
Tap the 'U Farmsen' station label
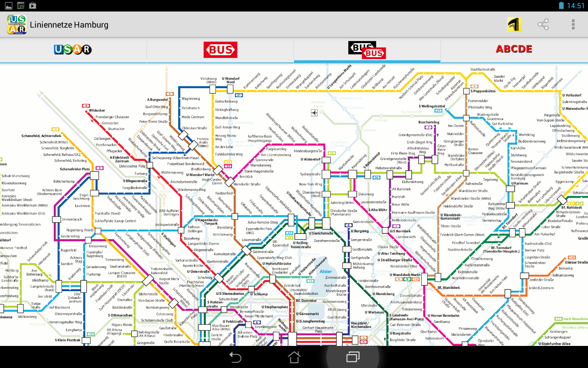(x=520, y=183)
